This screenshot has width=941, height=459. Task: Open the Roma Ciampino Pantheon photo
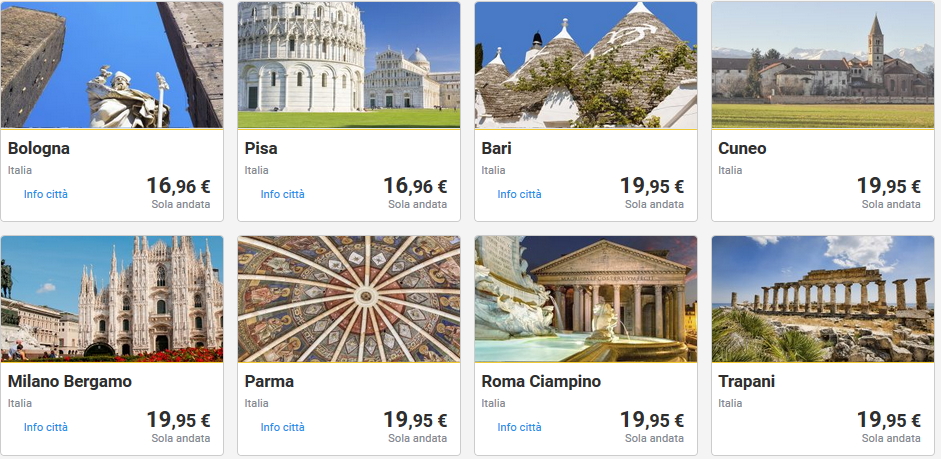coord(585,298)
